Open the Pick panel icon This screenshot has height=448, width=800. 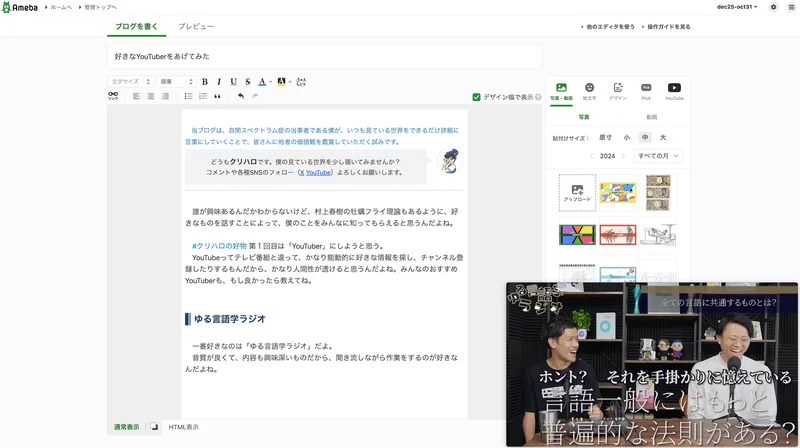(646, 91)
